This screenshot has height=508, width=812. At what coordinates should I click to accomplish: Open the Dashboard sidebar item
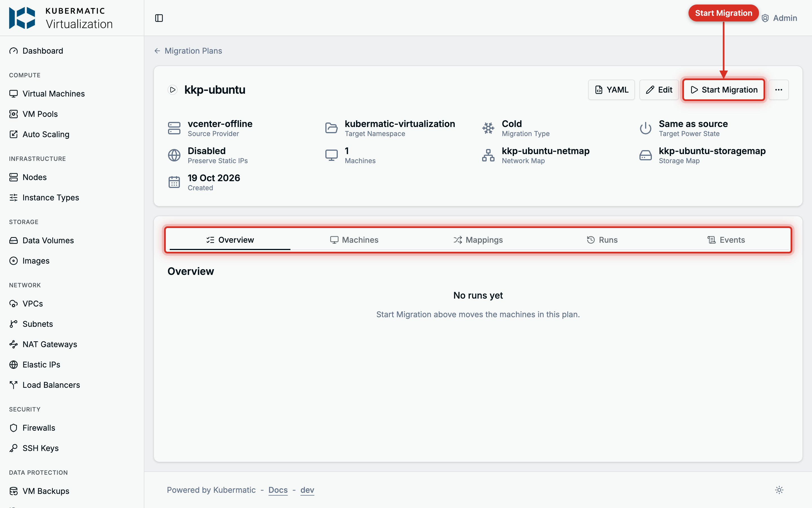(36, 51)
